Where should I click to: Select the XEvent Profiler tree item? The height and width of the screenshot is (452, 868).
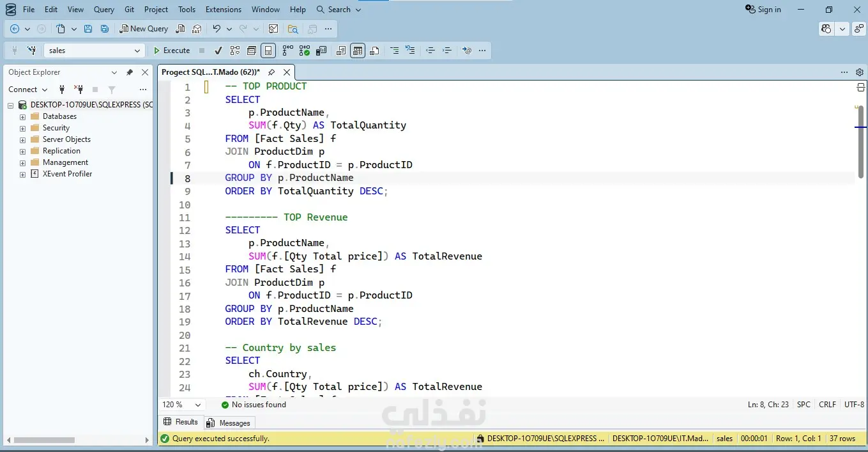(67, 174)
